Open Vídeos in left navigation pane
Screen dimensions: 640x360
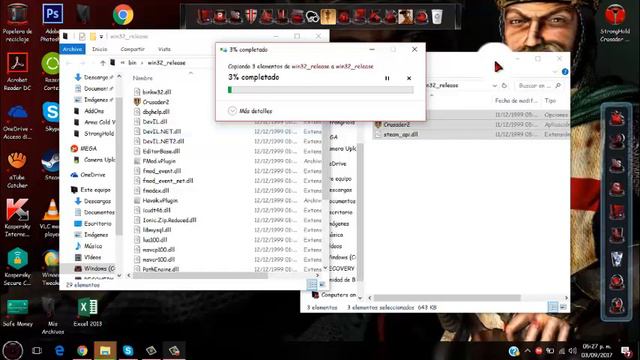pyautogui.click(x=92, y=258)
